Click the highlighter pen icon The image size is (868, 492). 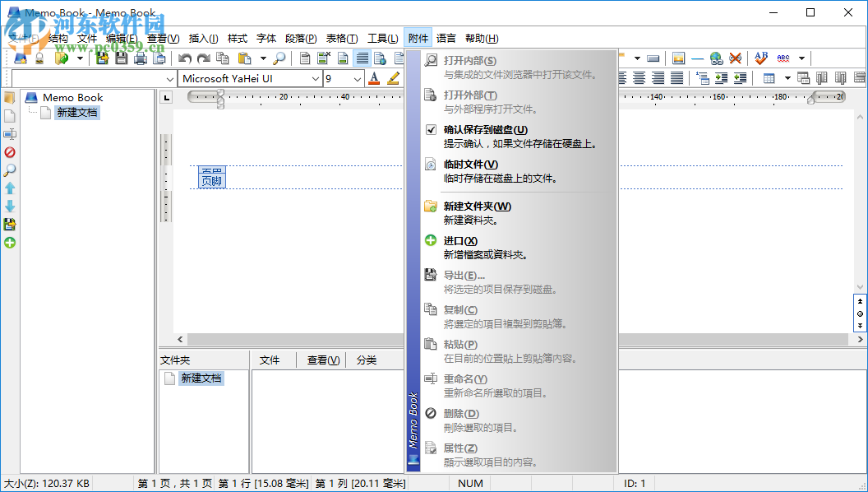(393, 79)
